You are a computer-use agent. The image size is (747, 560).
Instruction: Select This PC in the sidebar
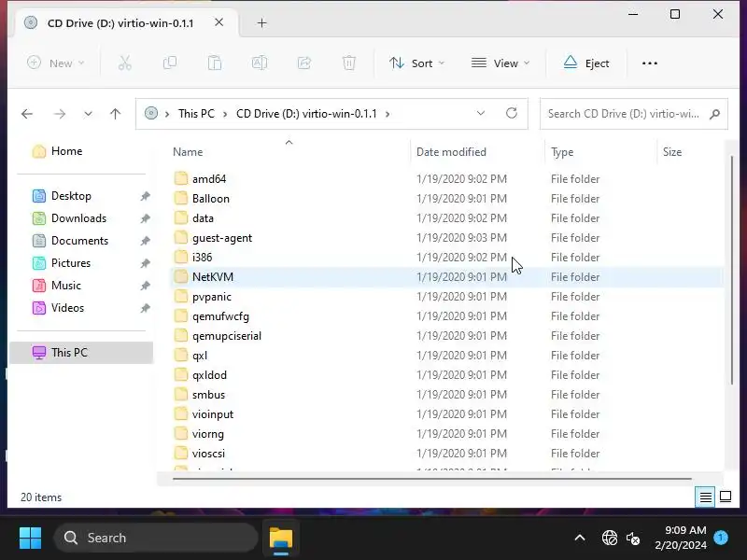coord(81,353)
